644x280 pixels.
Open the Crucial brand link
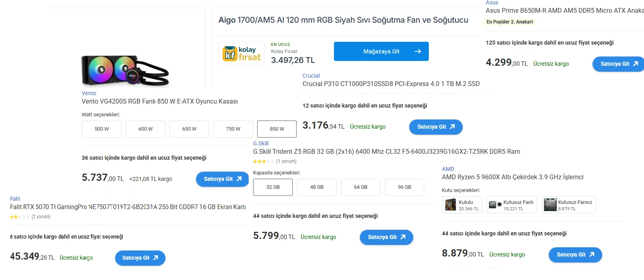[311, 76]
